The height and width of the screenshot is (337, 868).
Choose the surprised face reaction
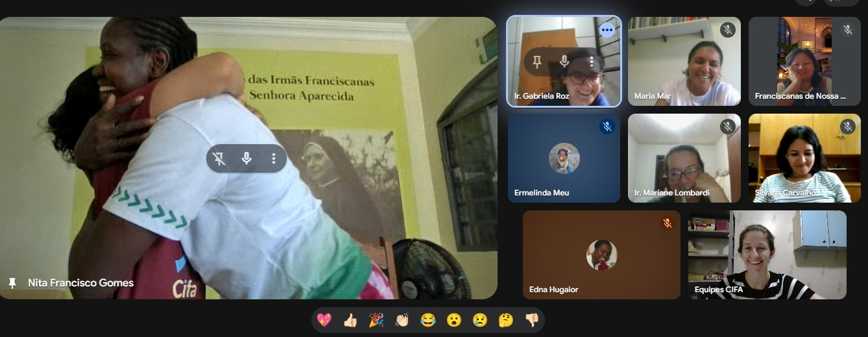454,319
